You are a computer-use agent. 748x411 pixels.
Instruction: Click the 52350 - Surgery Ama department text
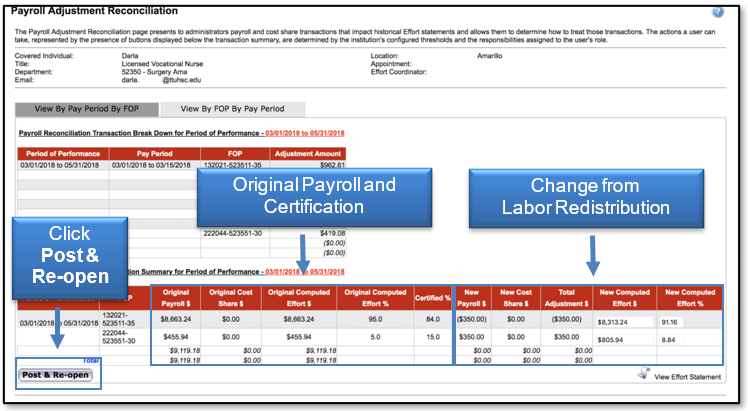pos(154,72)
